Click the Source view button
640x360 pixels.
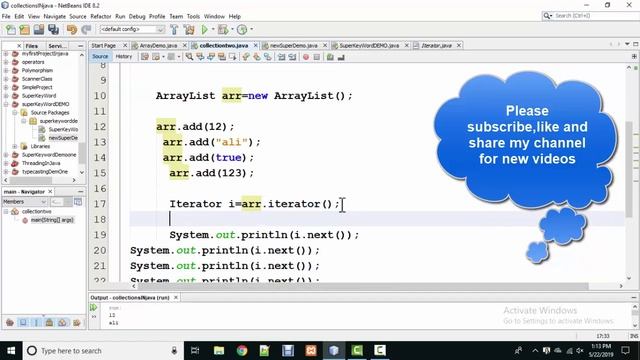tap(100, 57)
